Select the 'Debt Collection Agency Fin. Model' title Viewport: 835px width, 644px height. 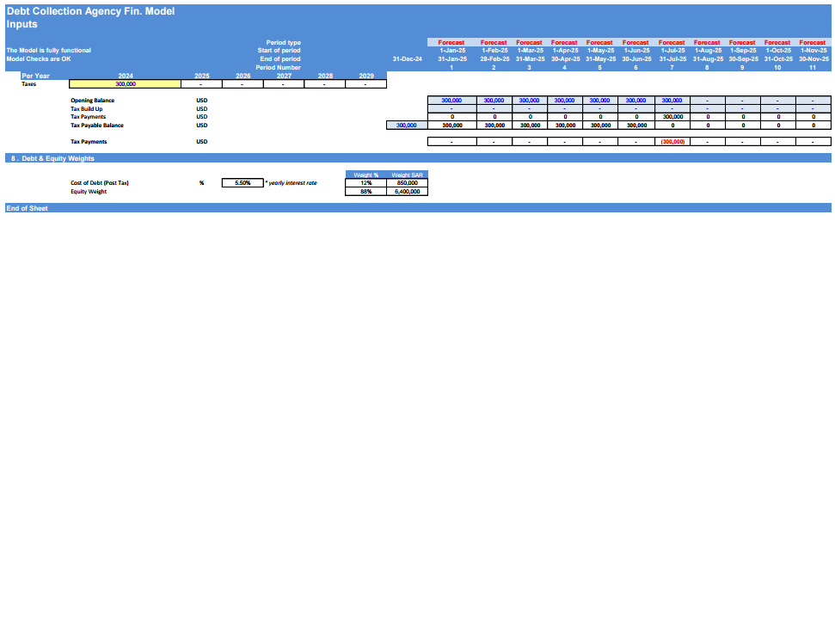(90, 11)
